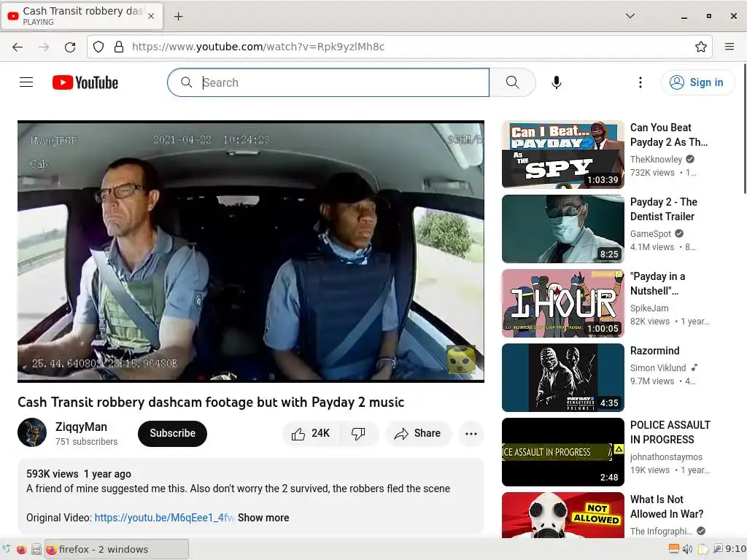Go forward with browser forward arrow
The width and height of the screenshot is (747, 560).
tap(44, 47)
